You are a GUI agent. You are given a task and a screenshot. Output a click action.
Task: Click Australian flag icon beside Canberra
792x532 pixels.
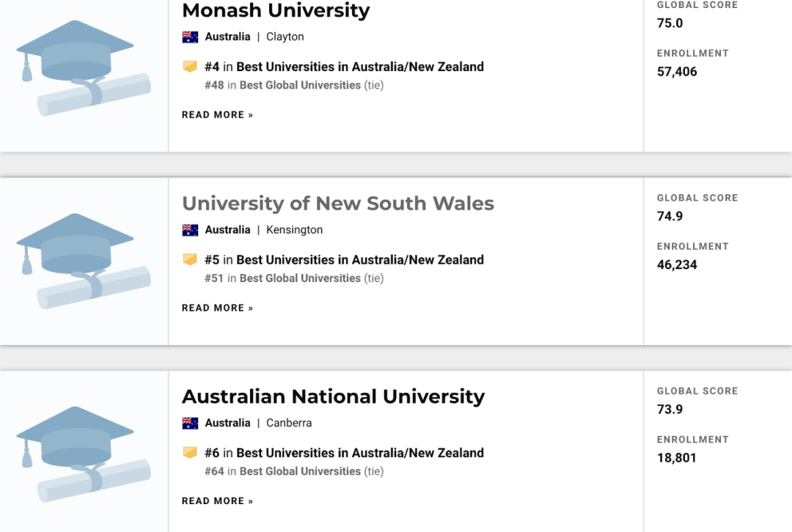click(x=190, y=423)
